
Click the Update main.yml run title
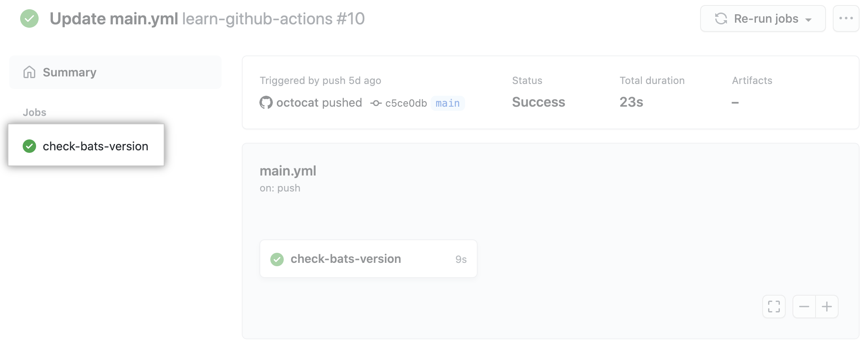tap(114, 18)
